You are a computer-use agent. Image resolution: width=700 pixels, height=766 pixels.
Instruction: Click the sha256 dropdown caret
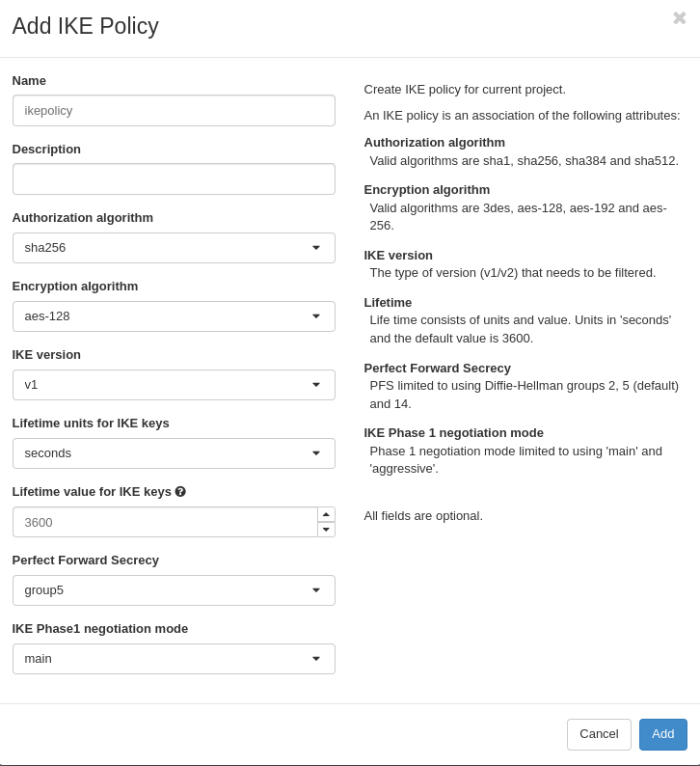pyautogui.click(x=315, y=248)
